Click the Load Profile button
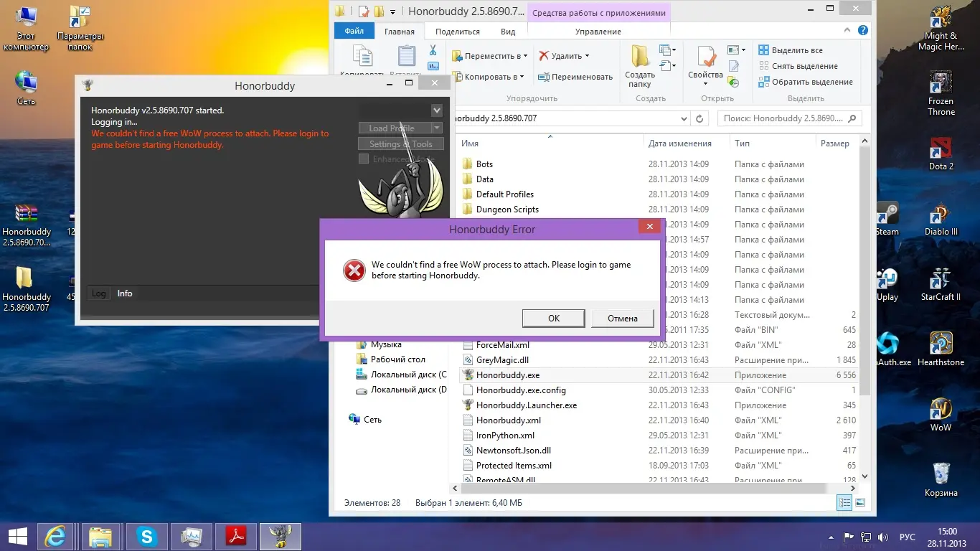 [x=395, y=128]
